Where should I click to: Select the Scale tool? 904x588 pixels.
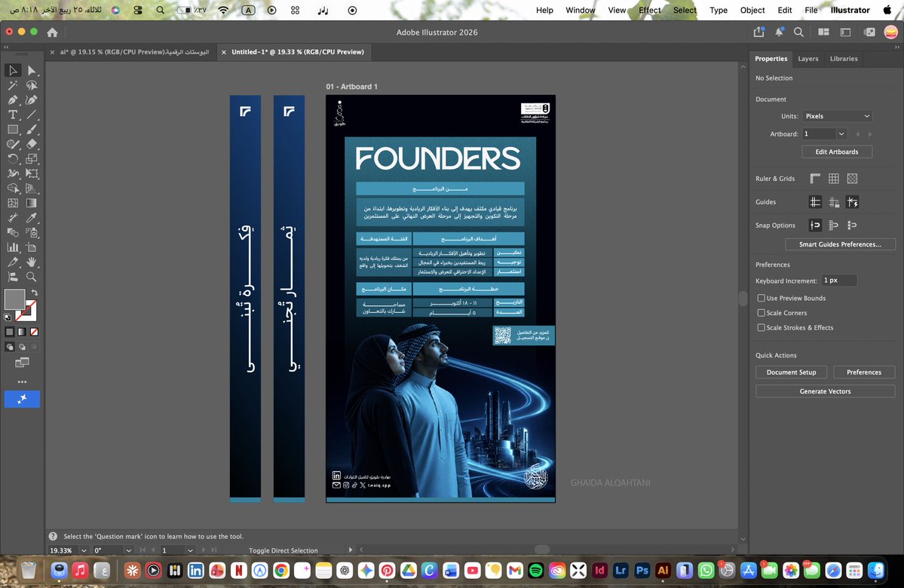coord(32,158)
